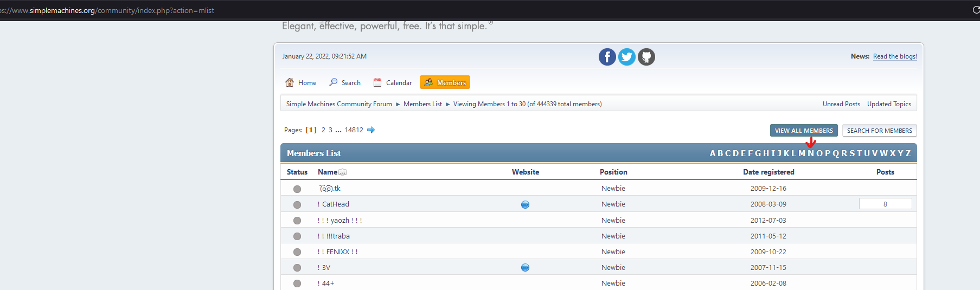Open website globe icon for ! 3V
Screen dimensions: 980x290
(525, 267)
